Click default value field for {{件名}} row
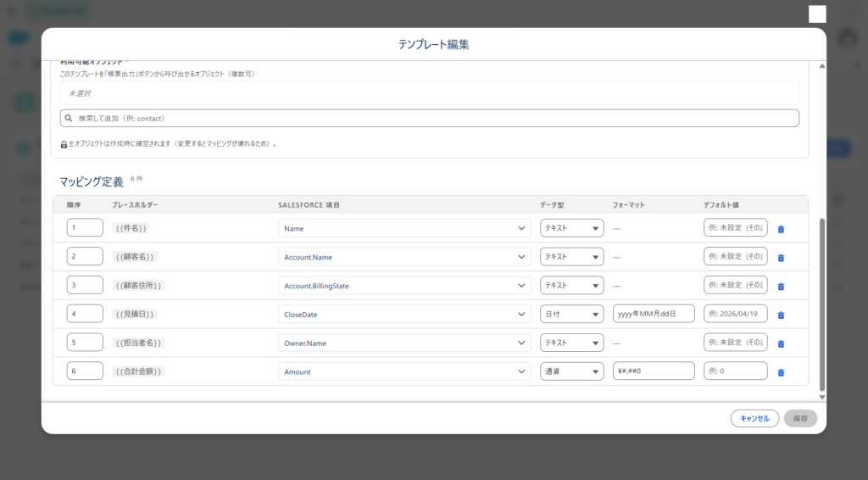Viewport: 868px width, 480px height. point(735,227)
